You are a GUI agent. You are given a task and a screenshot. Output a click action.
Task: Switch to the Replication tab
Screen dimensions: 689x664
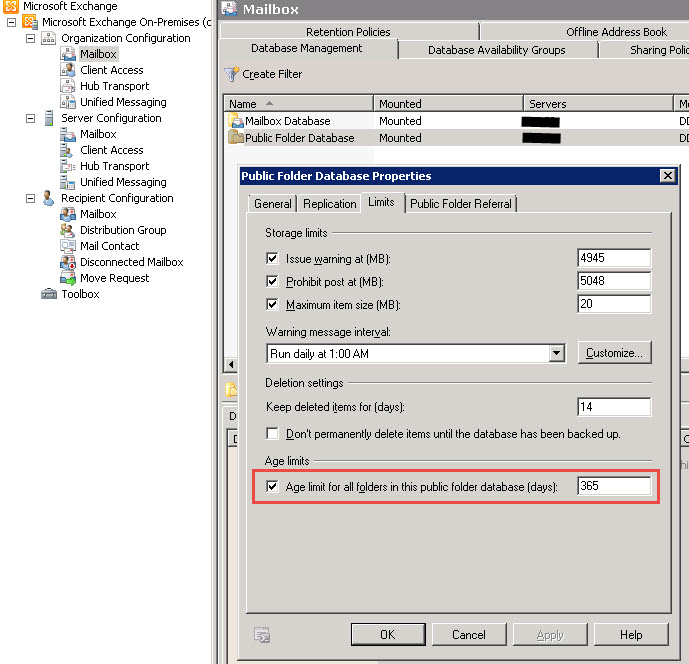[330, 204]
